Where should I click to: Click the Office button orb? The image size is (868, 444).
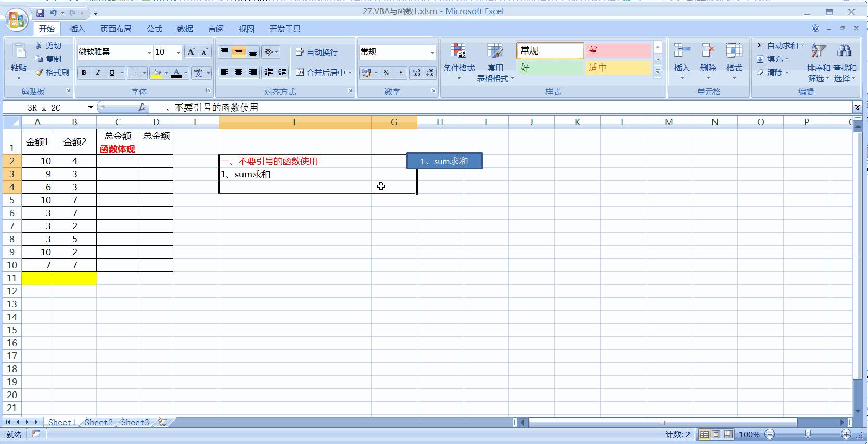pos(17,20)
